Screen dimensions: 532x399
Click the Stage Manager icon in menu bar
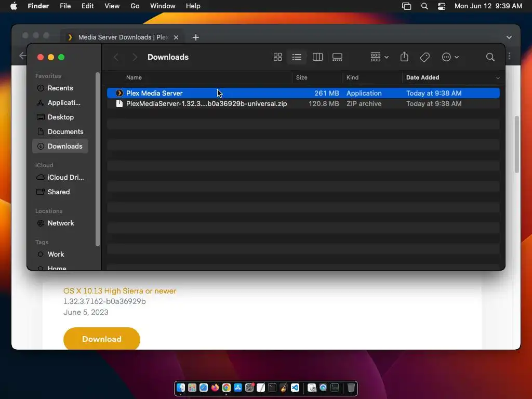[x=406, y=6]
